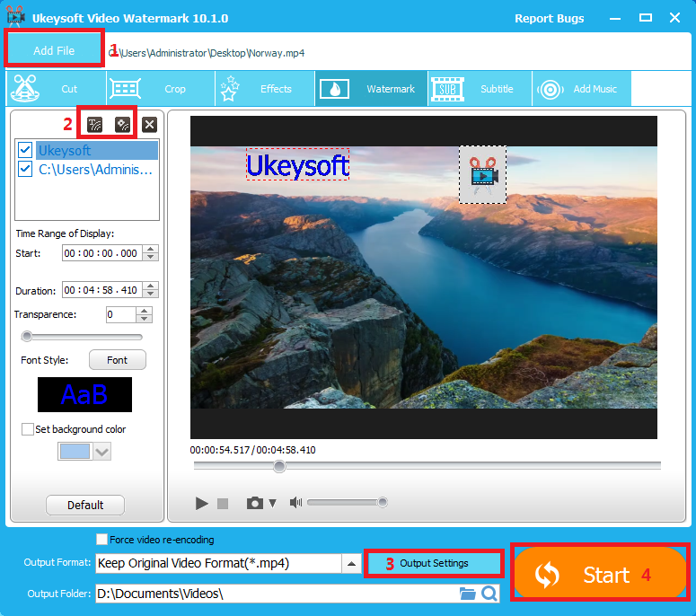Mute audio with the speaker icon

pos(295,502)
